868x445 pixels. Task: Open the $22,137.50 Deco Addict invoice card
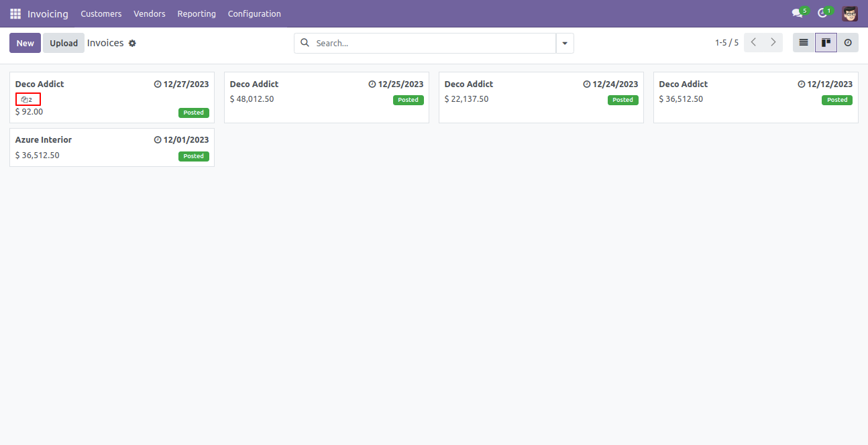point(541,98)
